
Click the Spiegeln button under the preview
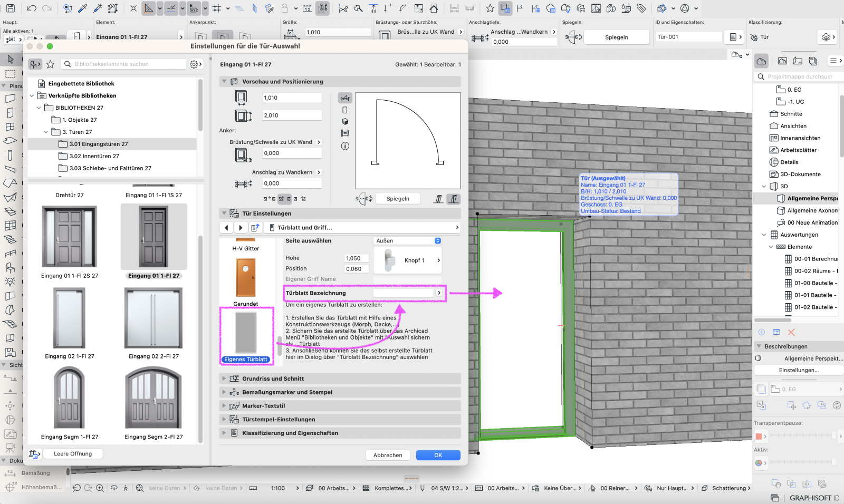coord(398,199)
